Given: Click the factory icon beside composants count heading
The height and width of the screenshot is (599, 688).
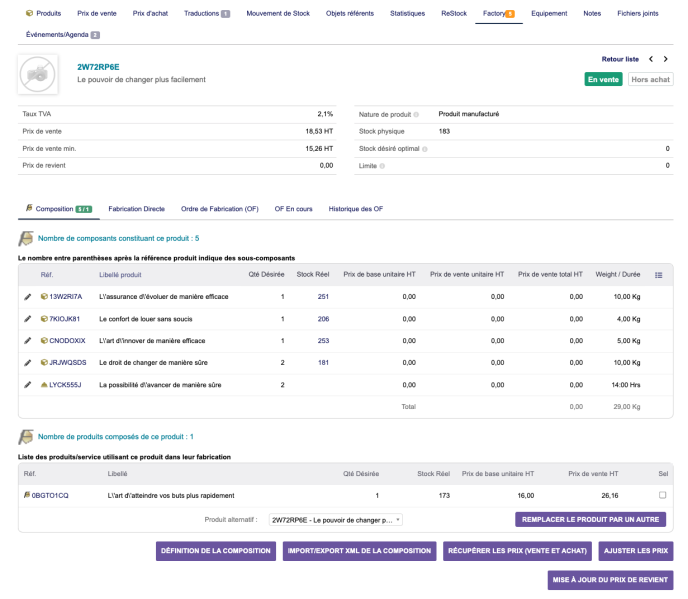Looking at the screenshot, I should tap(26, 238).
